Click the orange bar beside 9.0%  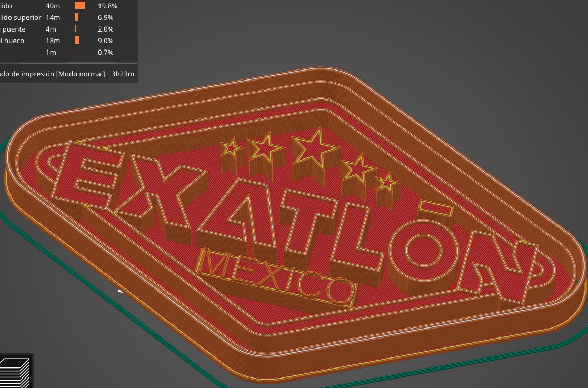[x=77, y=40]
